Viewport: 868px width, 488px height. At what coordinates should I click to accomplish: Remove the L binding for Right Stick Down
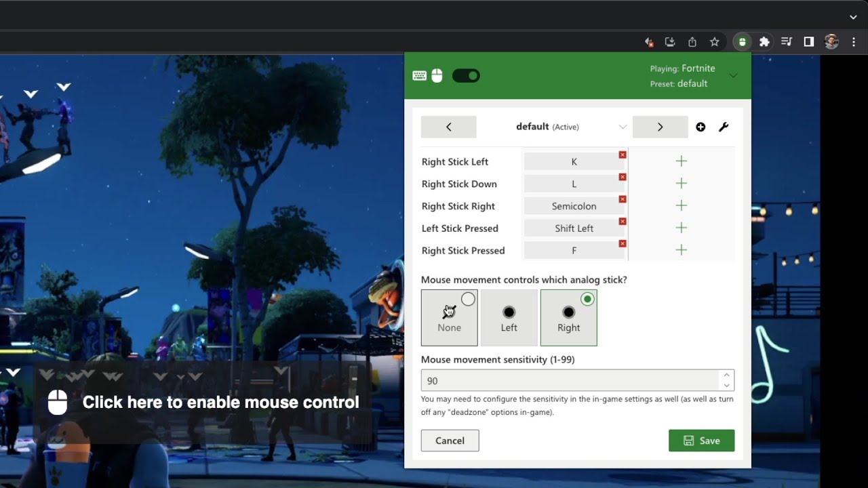pyautogui.click(x=623, y=178)
